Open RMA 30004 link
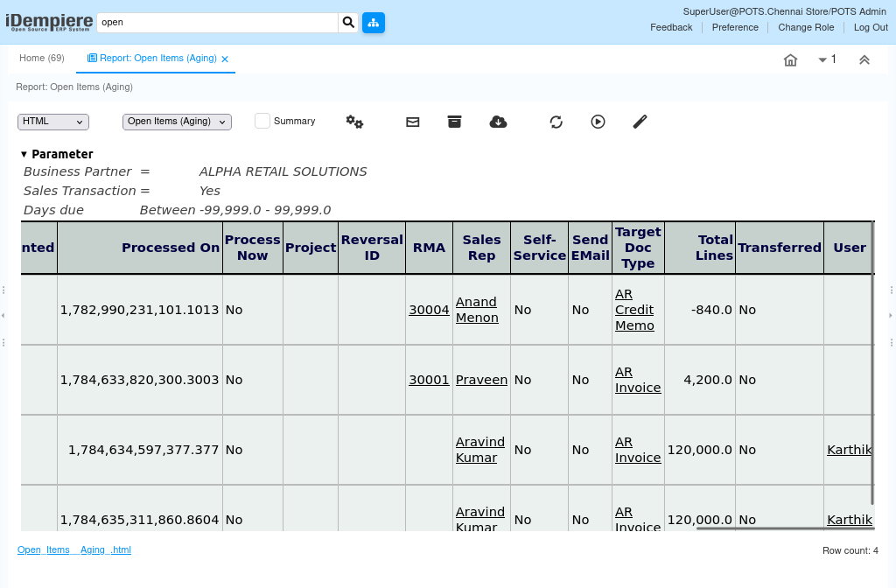Screen dimensions: 896x588 [429, 310]
